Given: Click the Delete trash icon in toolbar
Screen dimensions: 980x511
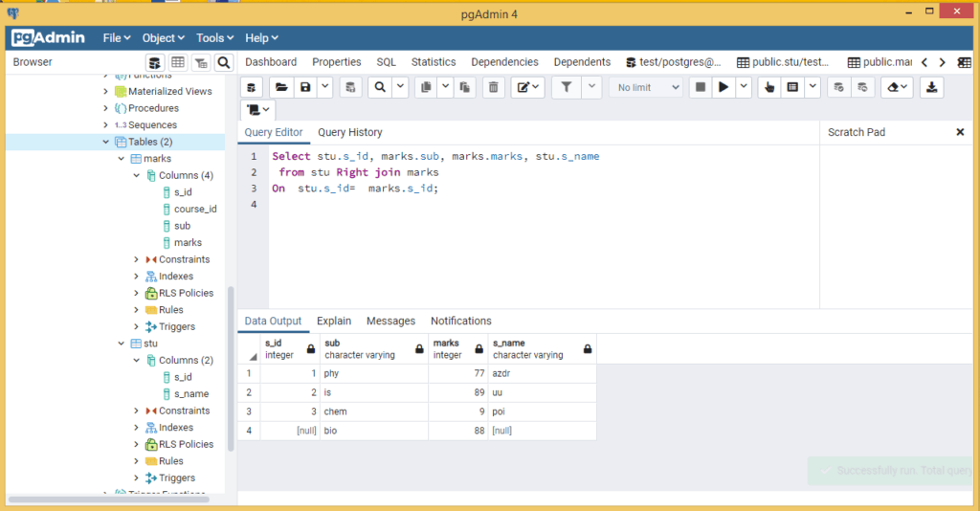Looking at the screenshot, I should tap(493, 87).
